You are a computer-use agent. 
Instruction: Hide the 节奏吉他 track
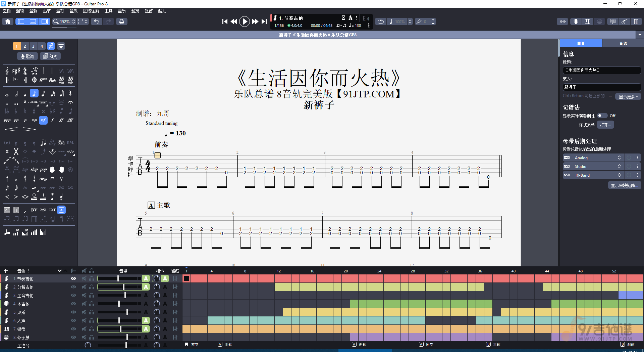(x=73, y=278)
